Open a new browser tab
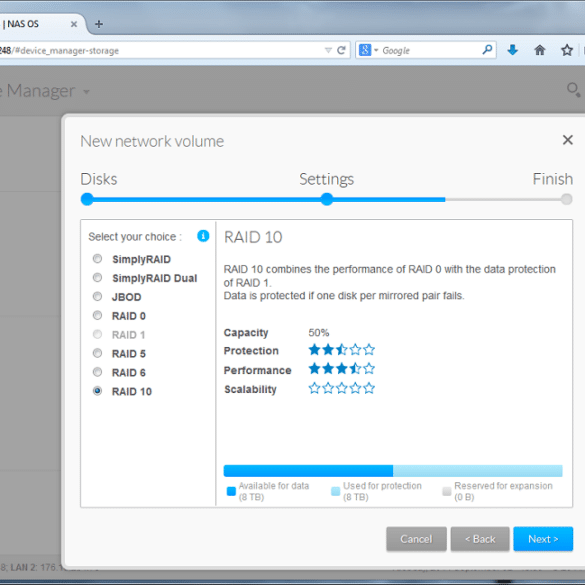585x585 pixels. click(x=99, y=24)
